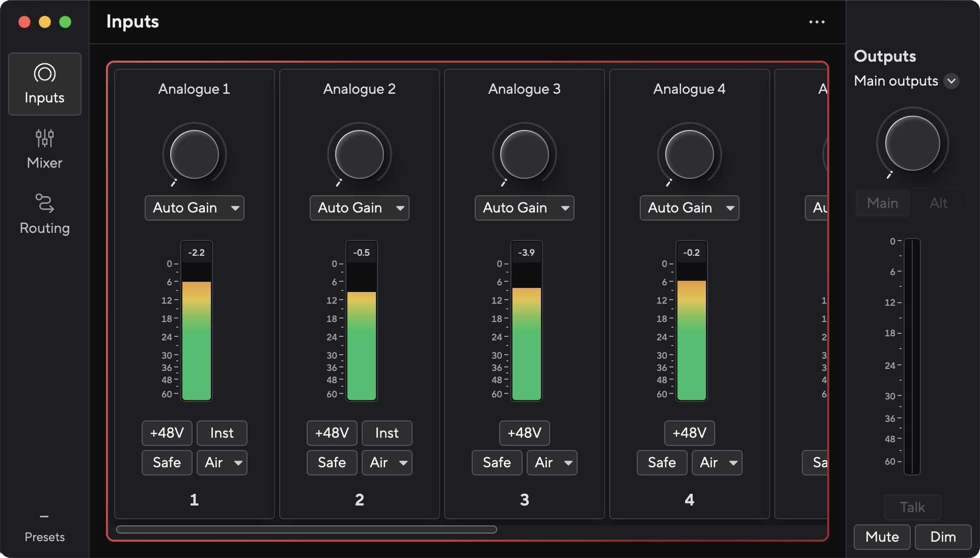Select the Mixer icon in the sidebar
Screen dimensions: 980x558
(44, 148)
